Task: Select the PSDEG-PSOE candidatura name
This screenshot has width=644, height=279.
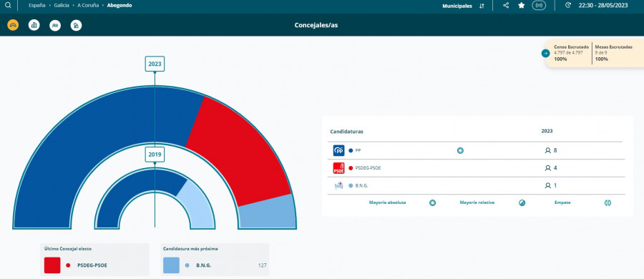Action: click(368, 168)
